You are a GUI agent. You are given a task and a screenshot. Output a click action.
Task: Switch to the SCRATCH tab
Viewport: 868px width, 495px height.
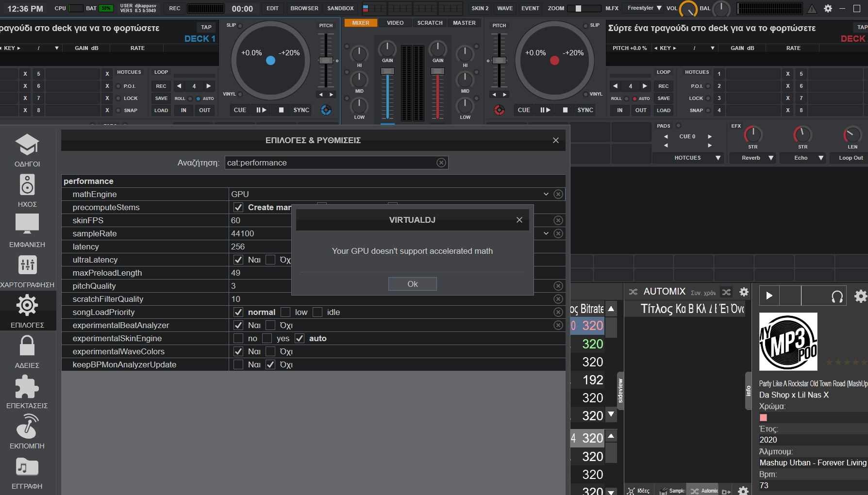pyautogui.click(x=430, y=23)
